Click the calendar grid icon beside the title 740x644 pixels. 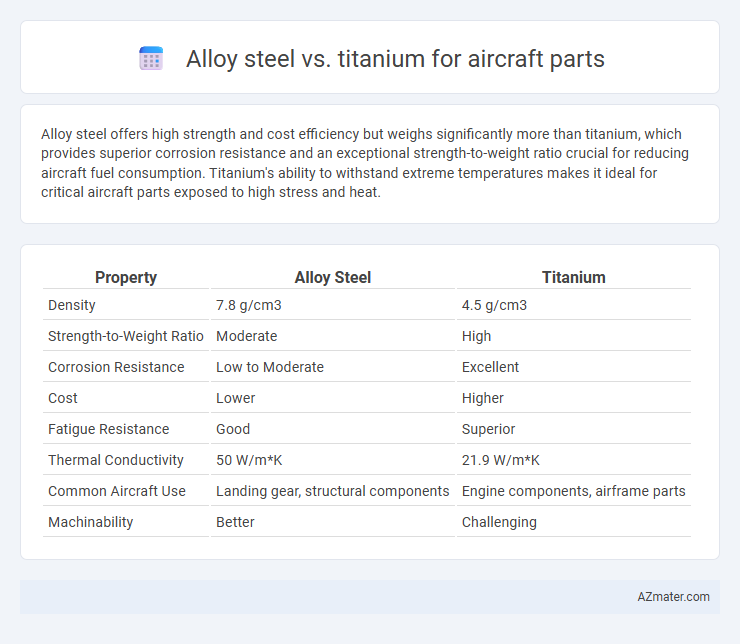coord(151,59)
